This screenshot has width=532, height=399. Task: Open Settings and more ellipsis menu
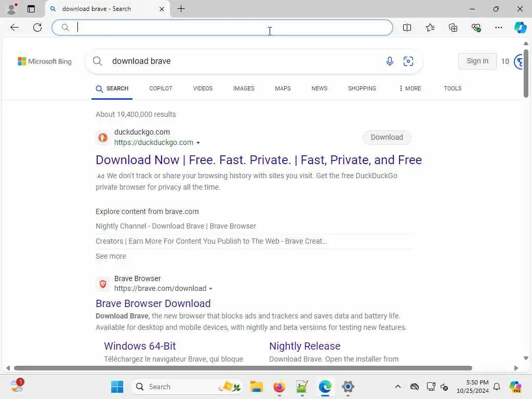(498, 28)
